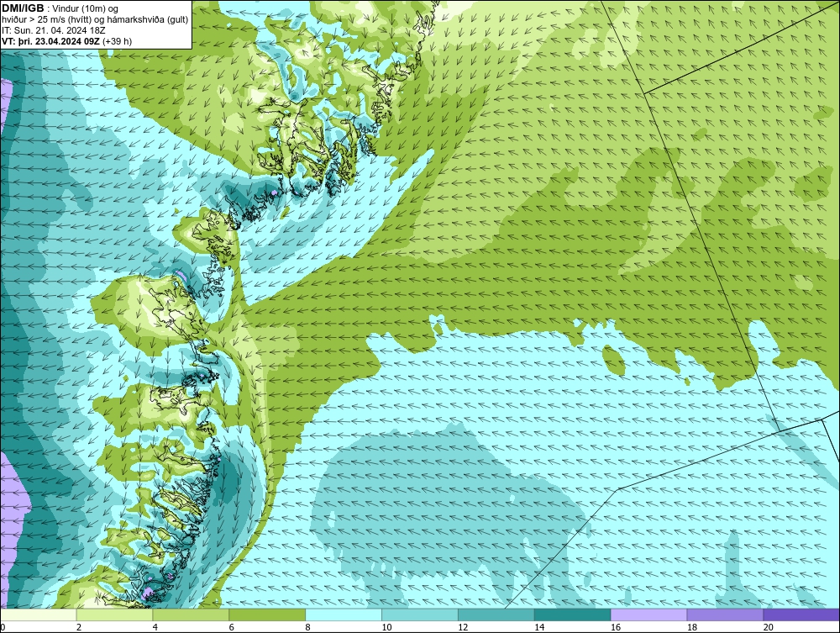Click the legend scale label "2"
Screen dimensions: 840x633
tap(79, 627)
